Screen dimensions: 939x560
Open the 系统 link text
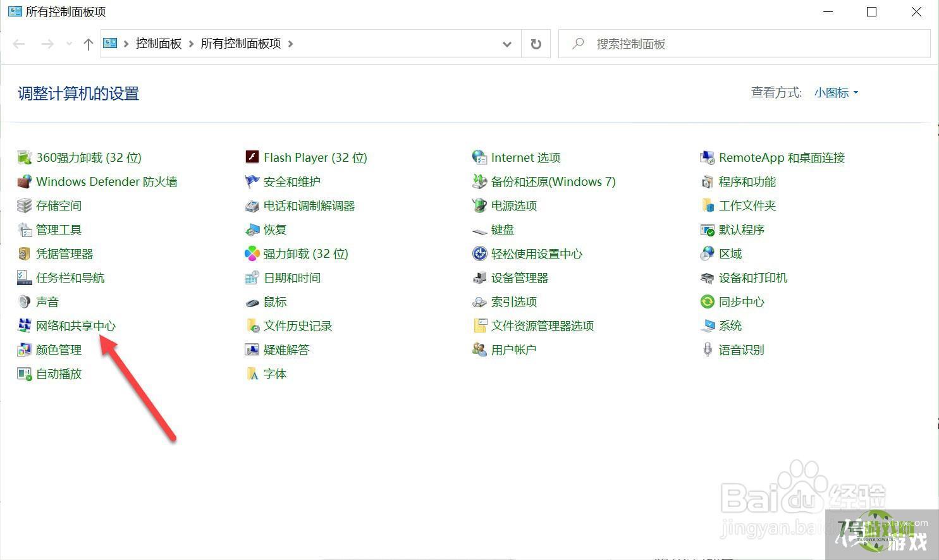(730, 326)
